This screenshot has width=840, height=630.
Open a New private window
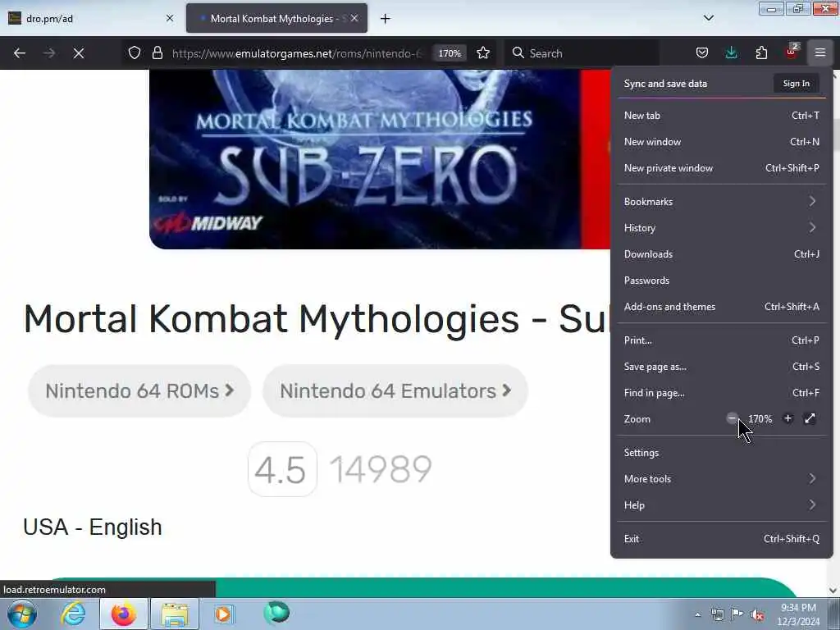pos(722,167)
